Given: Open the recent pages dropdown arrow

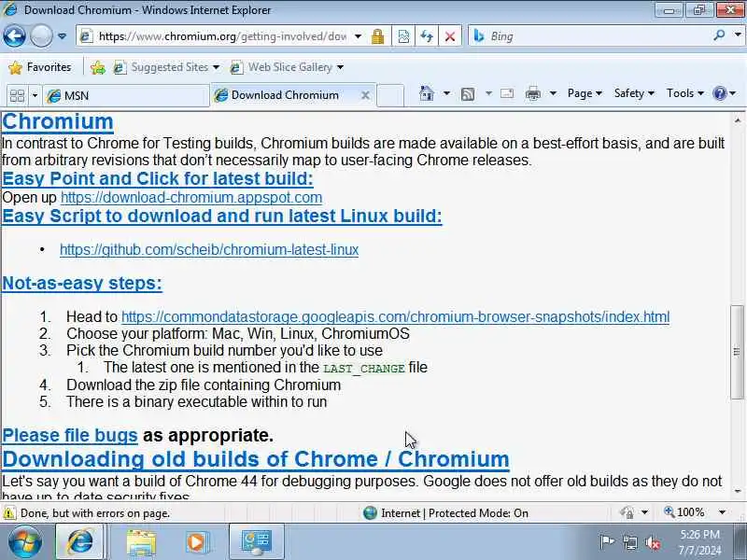Looking at the screenshot, I should click(x=62, y=36).
